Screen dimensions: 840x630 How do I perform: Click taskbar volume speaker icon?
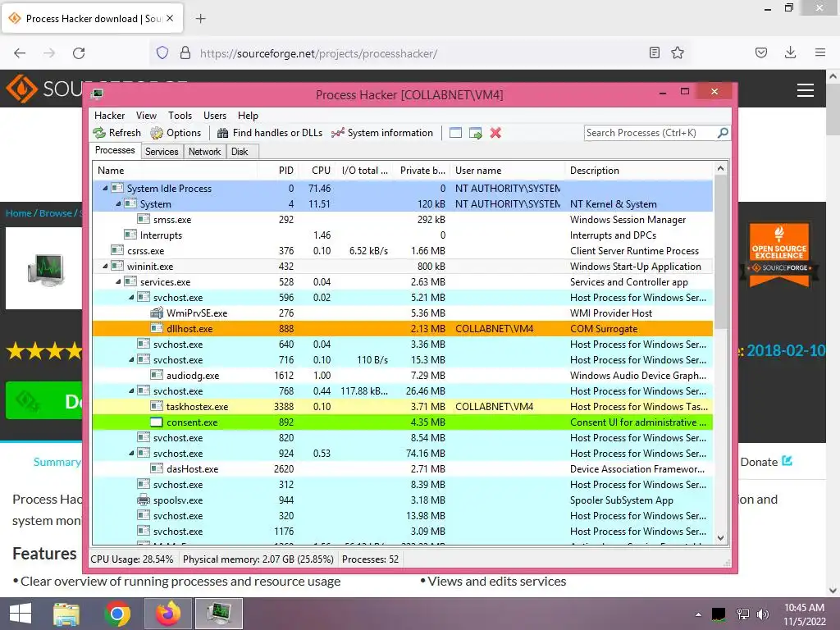(762, 614)
